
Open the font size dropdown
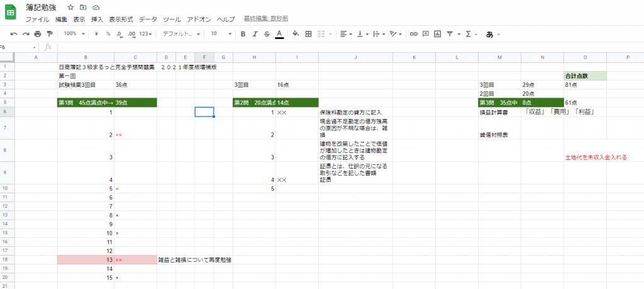coord(221,34)
